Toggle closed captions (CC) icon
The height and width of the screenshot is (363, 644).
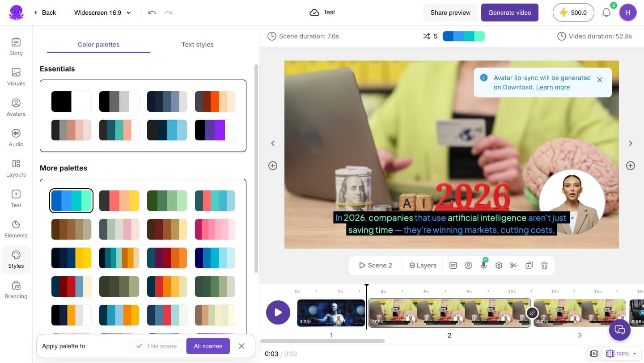pyautogui.click(x=453, y=266)
